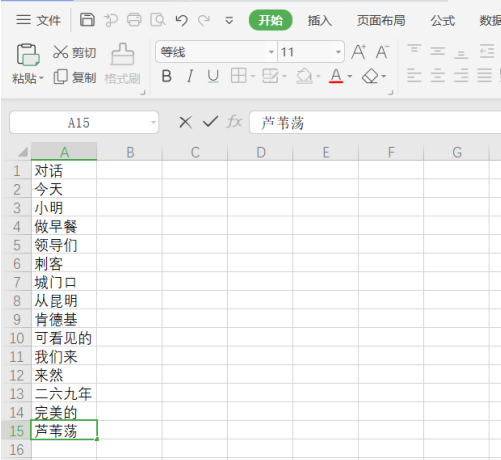Expand the font name dropdown (等线)
501x460 pixels.
click(271, 52)
